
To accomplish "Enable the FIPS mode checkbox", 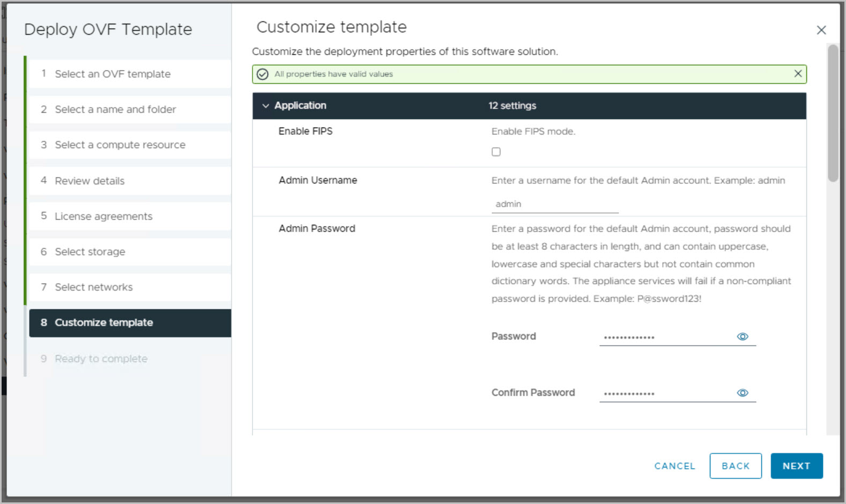I will point(496,152).
